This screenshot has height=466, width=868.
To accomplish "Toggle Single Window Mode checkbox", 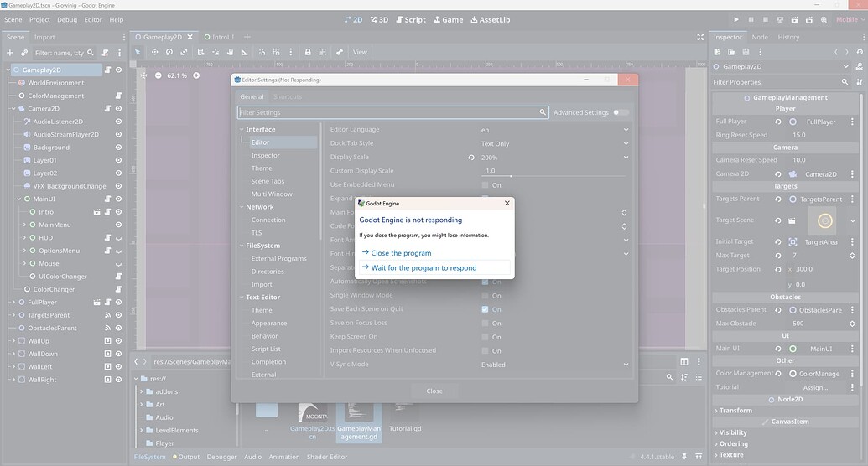I will (x=485, y=296).
